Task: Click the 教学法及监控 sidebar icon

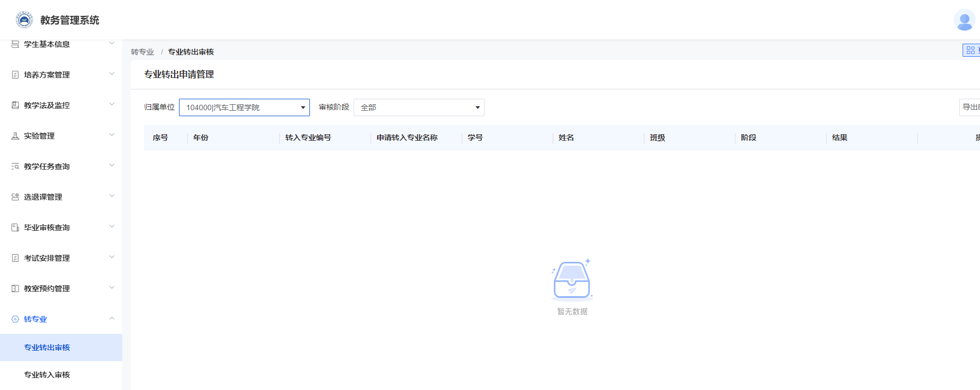Action: [x=15, y=105]
